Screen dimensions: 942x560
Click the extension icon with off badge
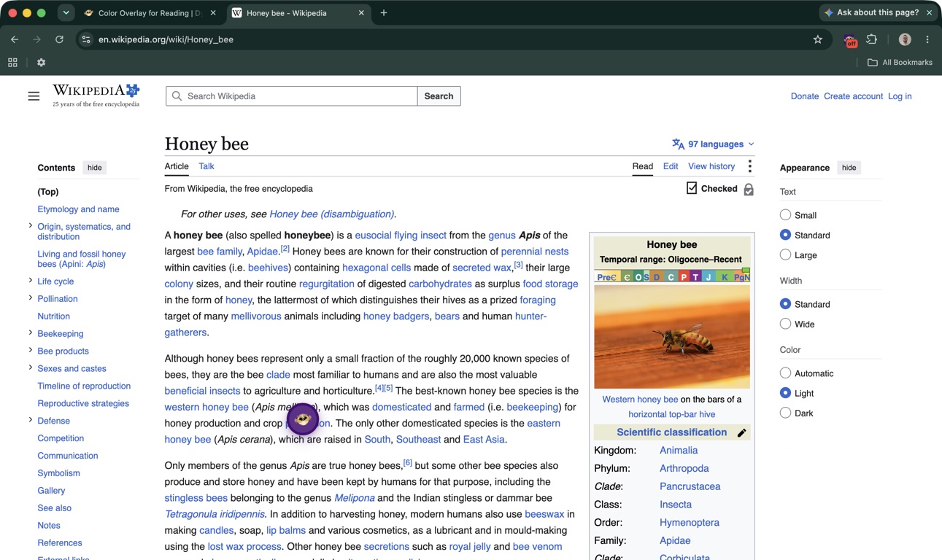coord(850,40)
